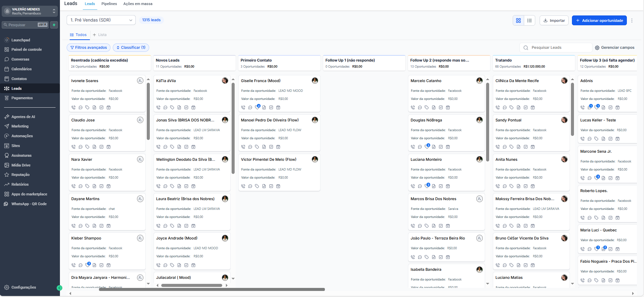The image size is (644, 297).
Task: Click the Importar button
Action: 554,21
